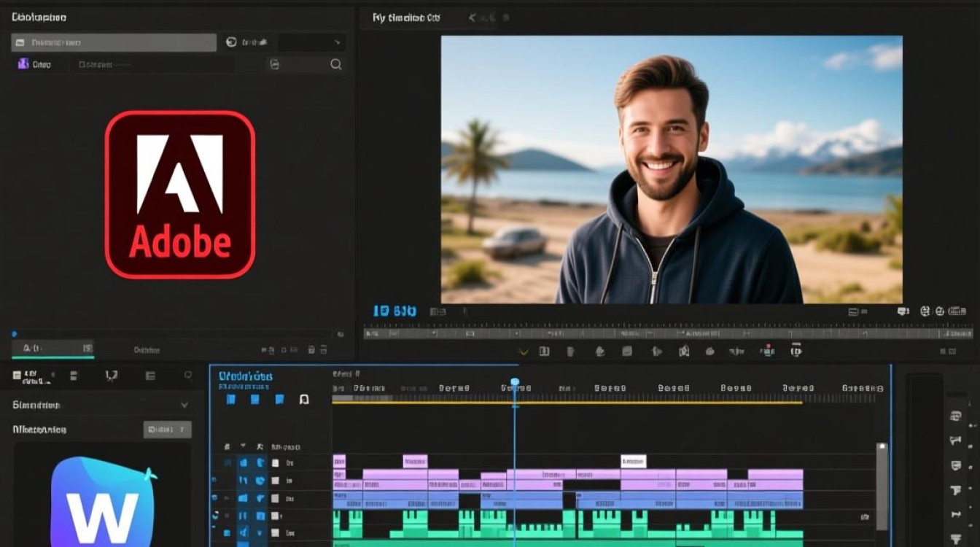Expand the chevron in lower-left panel section

184,405
